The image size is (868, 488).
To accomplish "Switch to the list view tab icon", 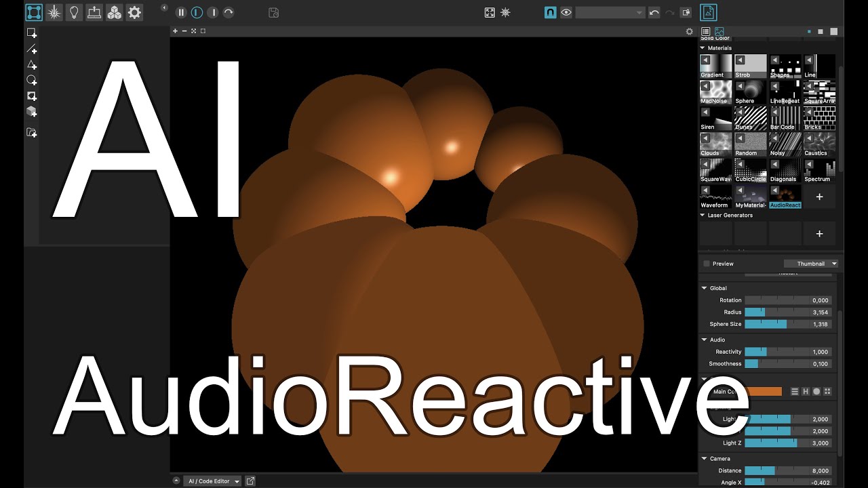I will [x=706, y=31].
